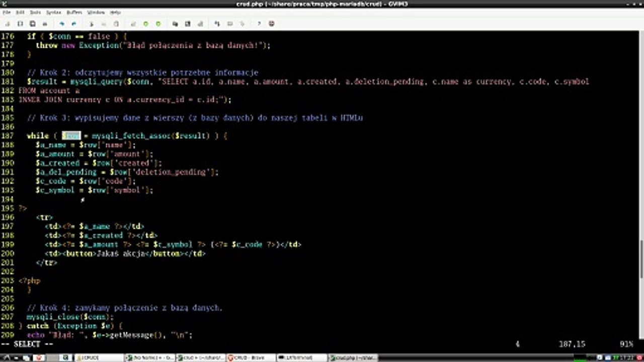Click 'mysqli_query' on line 181
Viewport: 644px width, 362px height.
point(96,81)
